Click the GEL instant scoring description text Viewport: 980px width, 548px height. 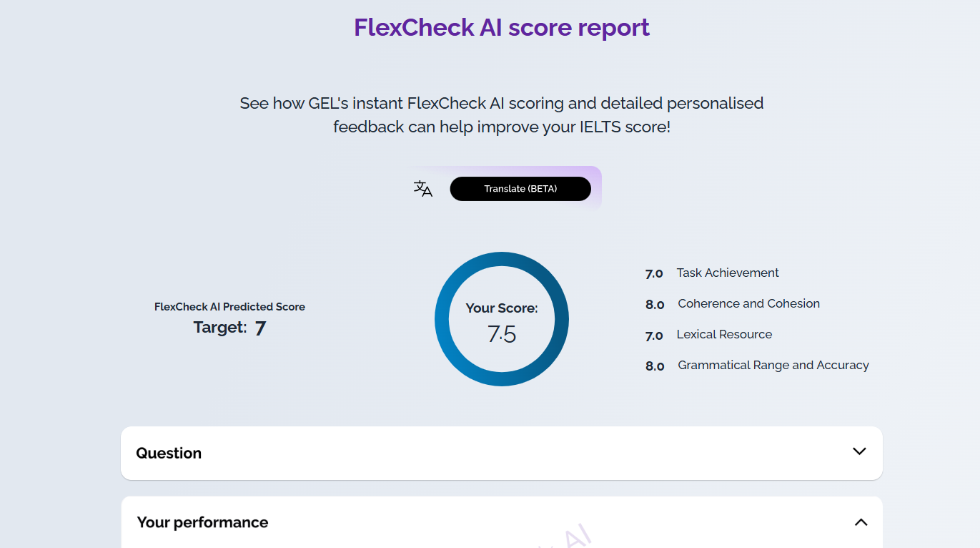(x=501, y=115)
